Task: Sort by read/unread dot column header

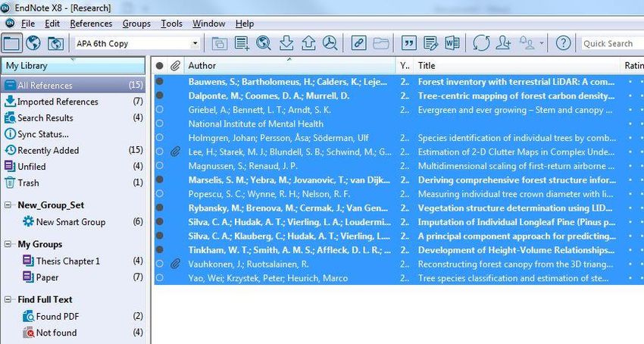Action: [160, 66]
